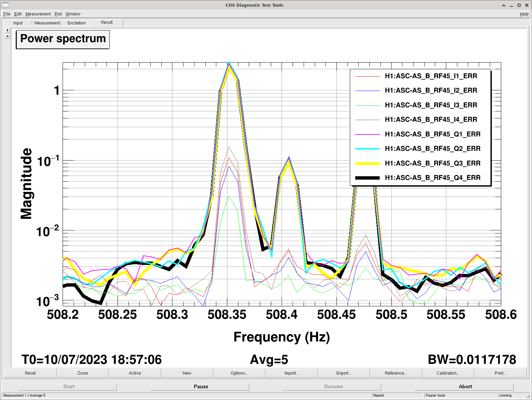Open the Options... dialog
This screenshot has width=532, height=400.
point(239,373)
